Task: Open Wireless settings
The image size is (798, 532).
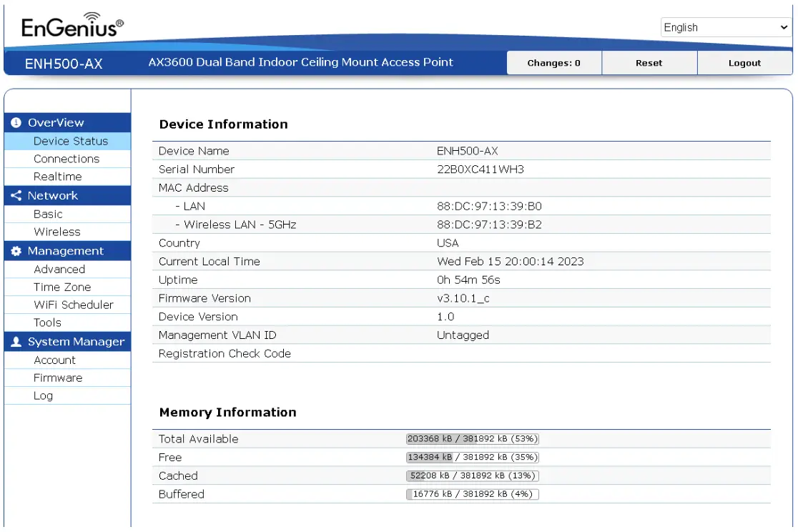Action: (x=56, y=232)
